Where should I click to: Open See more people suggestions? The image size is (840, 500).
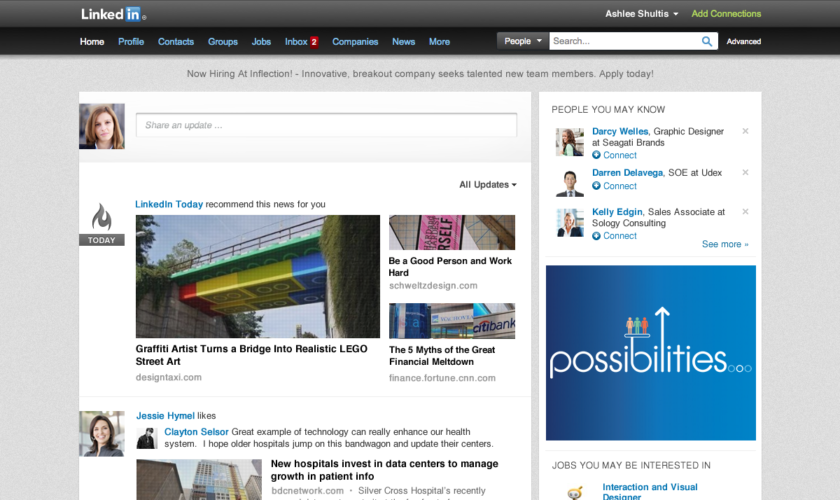[x=724, y=244]
